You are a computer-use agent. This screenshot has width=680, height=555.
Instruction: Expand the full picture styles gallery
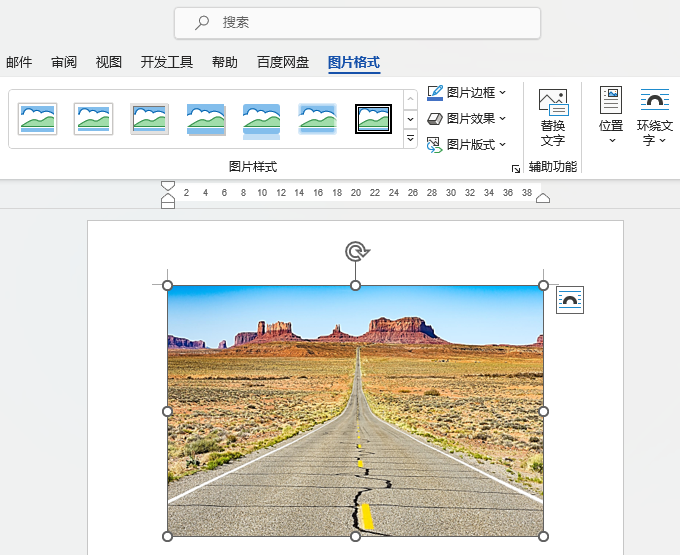click(x=410, y=138)
